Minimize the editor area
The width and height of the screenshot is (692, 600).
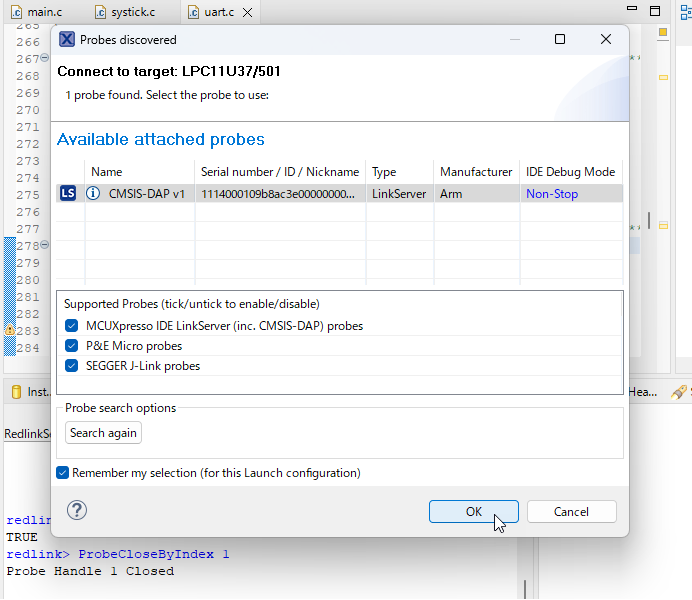coord(632,8)
